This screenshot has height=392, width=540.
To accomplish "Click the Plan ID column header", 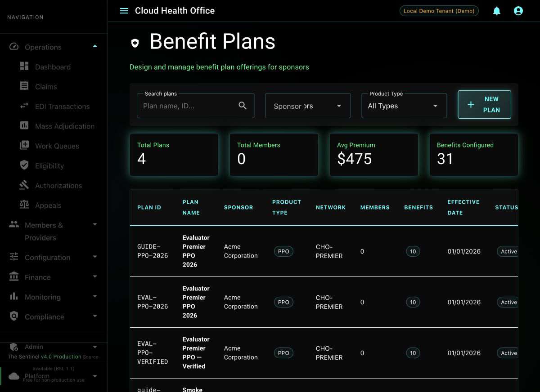I will (x=149, y=207).
